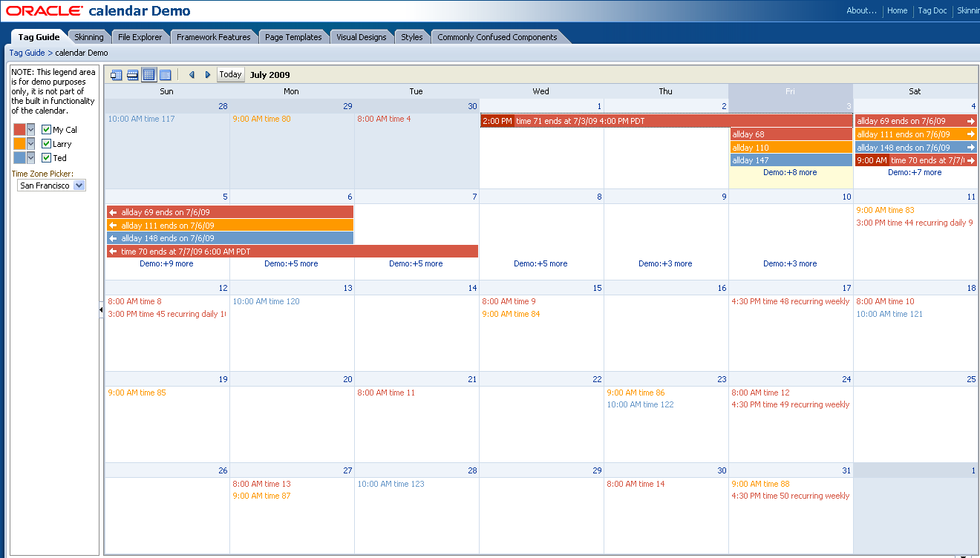This screenshot has height=558, width=980.
Task: Open the 9:00 AM time 87 event
Action: click(262, 496)
